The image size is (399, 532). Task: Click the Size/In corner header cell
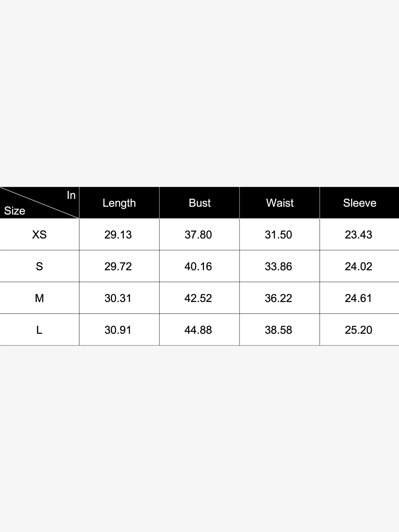pos(39,203)
